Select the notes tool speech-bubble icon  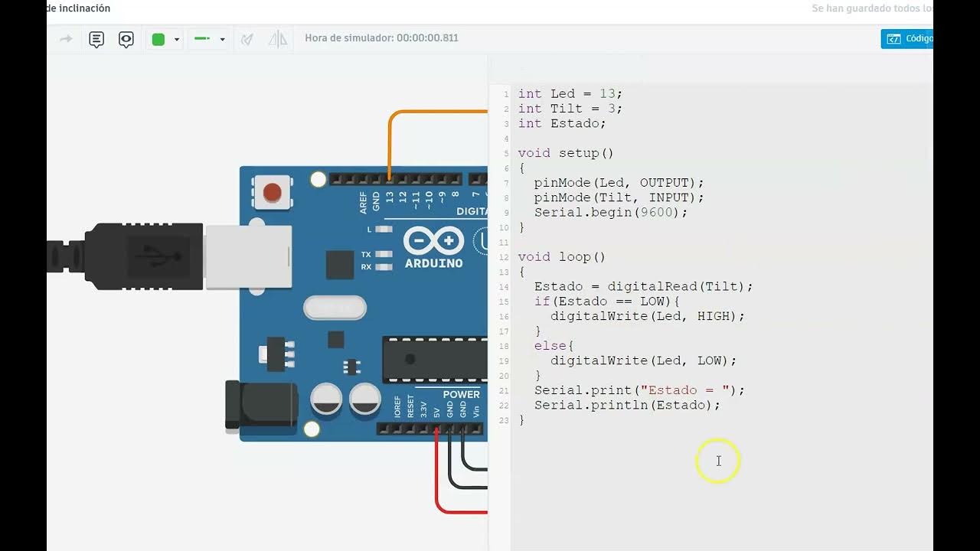pyautogui.click(x=96, y=39)
